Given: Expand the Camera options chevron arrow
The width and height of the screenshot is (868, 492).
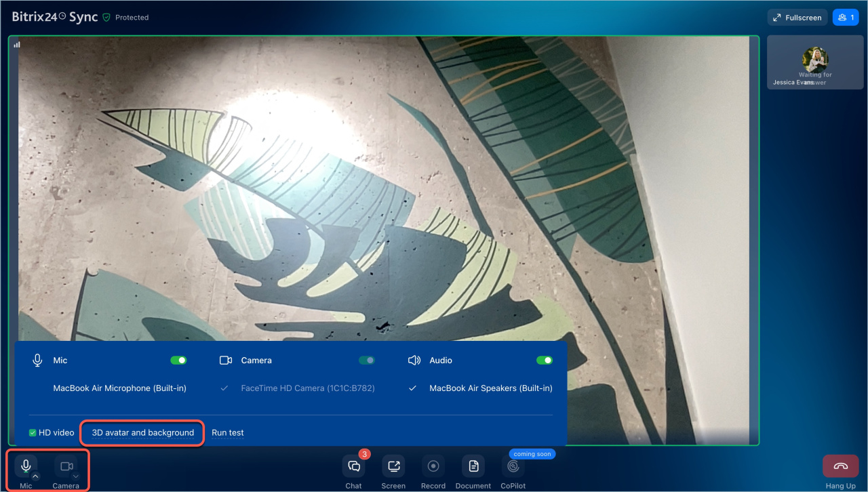Looking at the screenshot, I should (x=76, y=476).
